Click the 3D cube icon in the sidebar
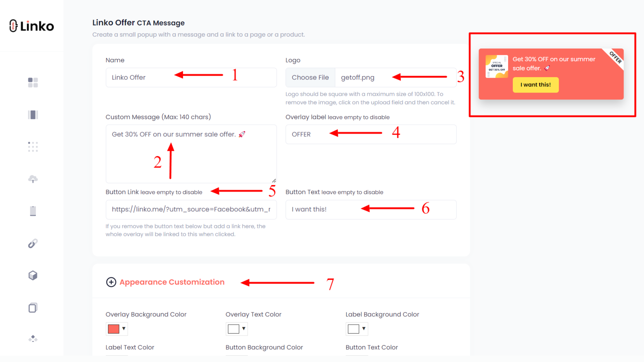Screen dimensions: 644x362 coord(33,275)
